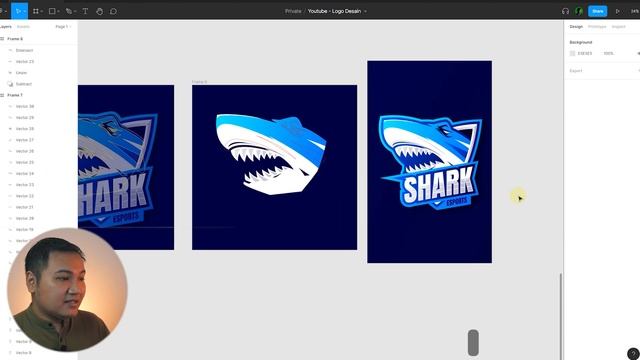
Task: Select the Pen tool
Action: tap(69, 11)
